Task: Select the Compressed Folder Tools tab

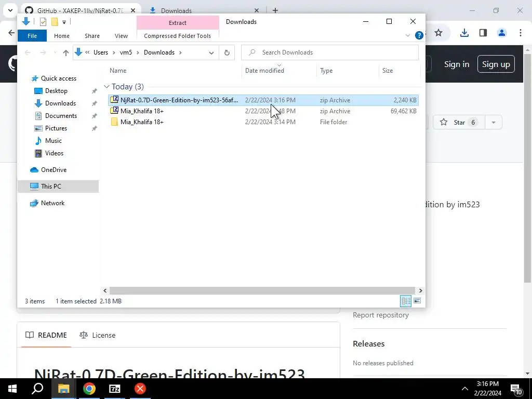Action: (178, 36)
